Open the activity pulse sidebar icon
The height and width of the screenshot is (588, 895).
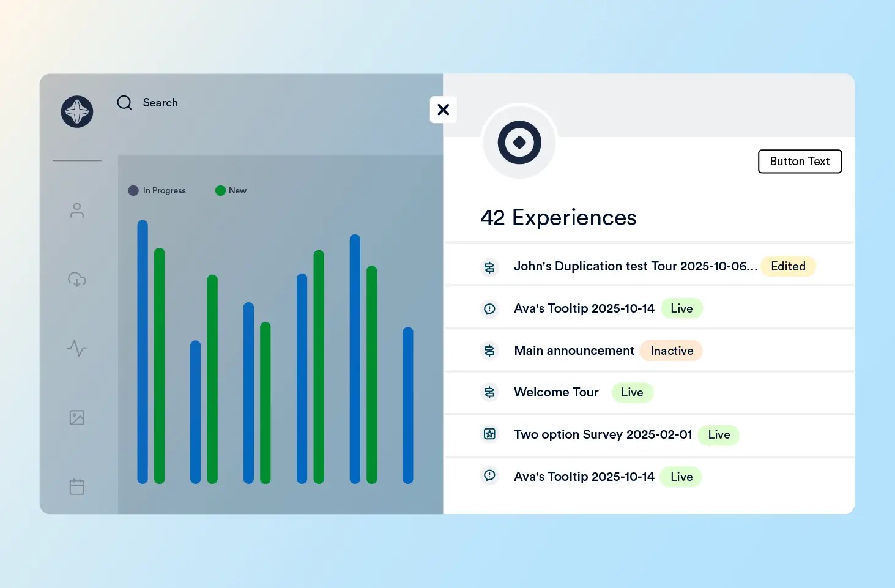pos(77,349)
